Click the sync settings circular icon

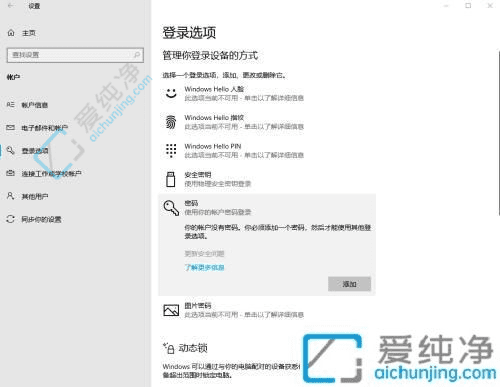coord(11,219)
